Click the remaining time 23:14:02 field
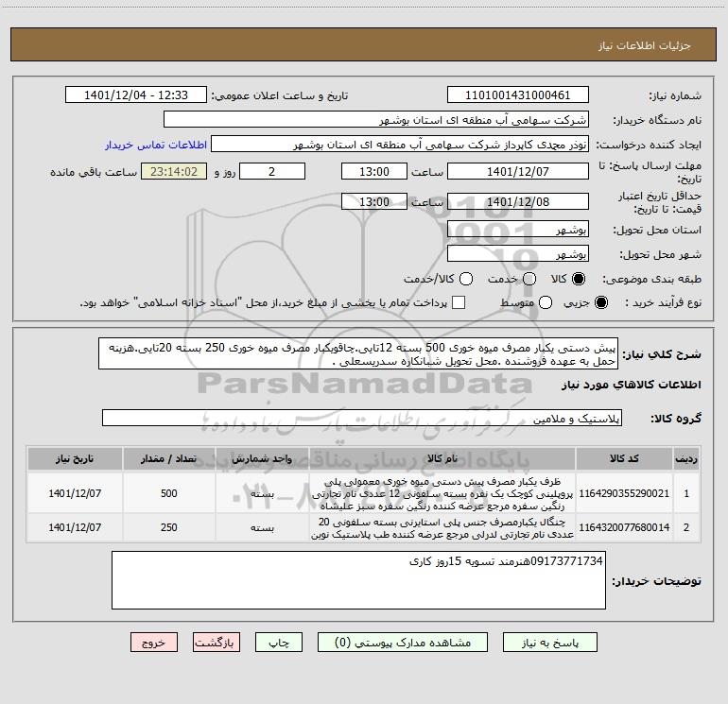The height and width of the screenshot is (704, 728). tap(174, 171)
